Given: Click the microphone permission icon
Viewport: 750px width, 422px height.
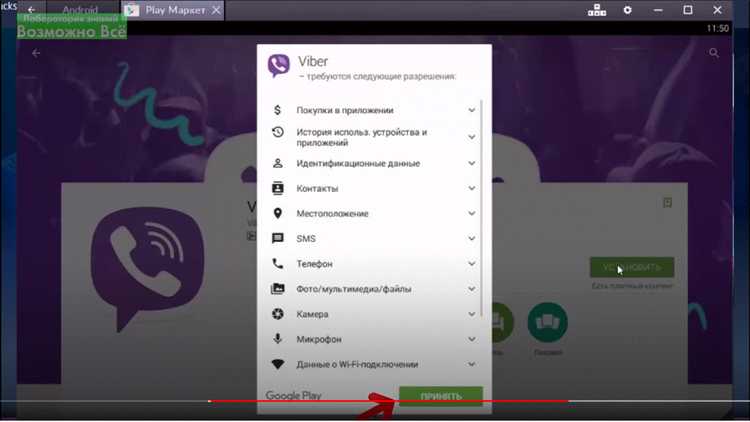Looking at the screenshot, I should [277, 339].
